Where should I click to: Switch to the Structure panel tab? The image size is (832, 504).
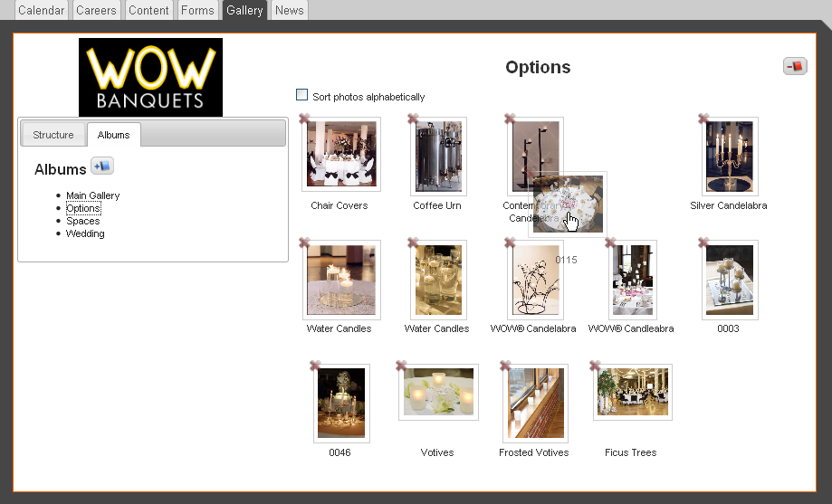[53, 135]
